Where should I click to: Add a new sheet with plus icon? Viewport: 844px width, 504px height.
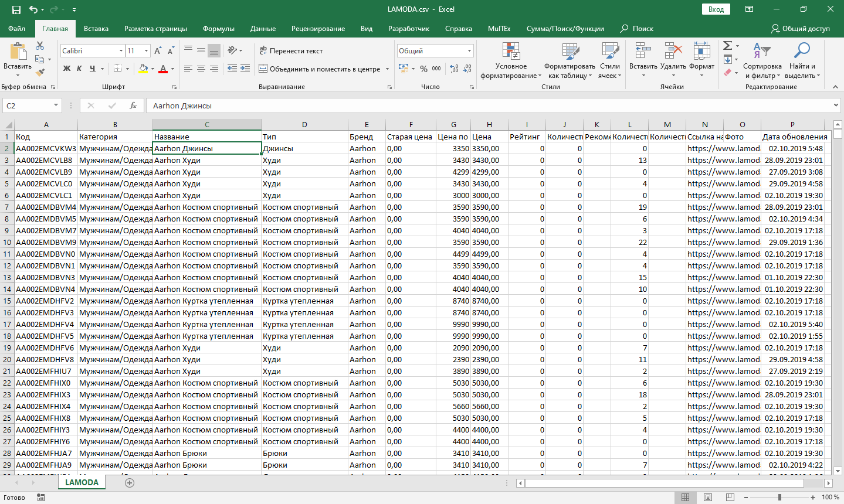click(x=130, y=483)
